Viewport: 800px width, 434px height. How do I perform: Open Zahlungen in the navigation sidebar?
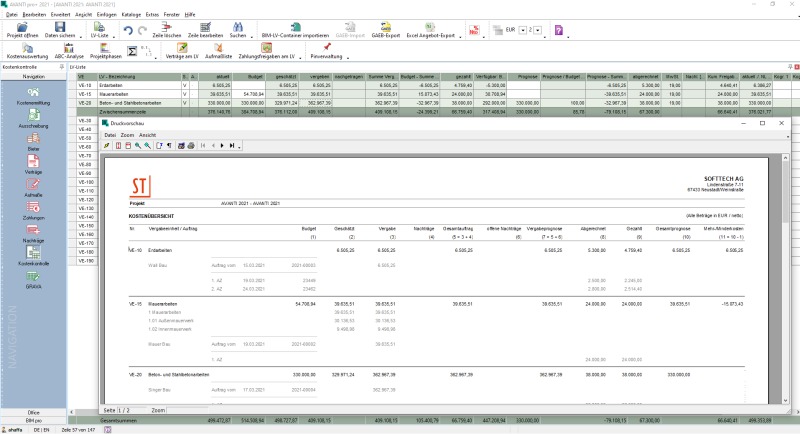[33, 210]
